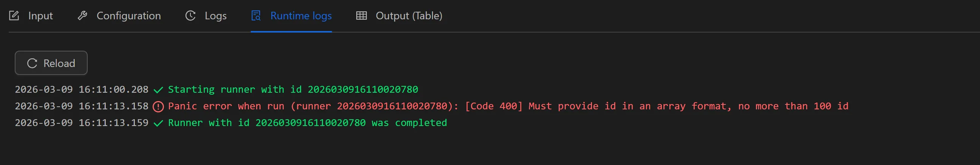980x165 pixels.
Task: Select the Runtime logs tab
Action: [x=301, y=16]
